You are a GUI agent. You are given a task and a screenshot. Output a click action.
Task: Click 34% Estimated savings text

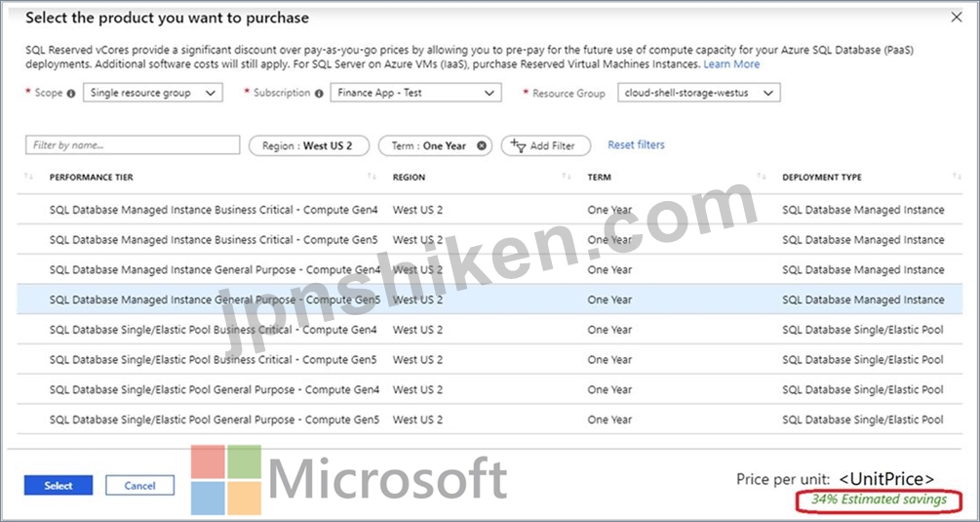879,500
